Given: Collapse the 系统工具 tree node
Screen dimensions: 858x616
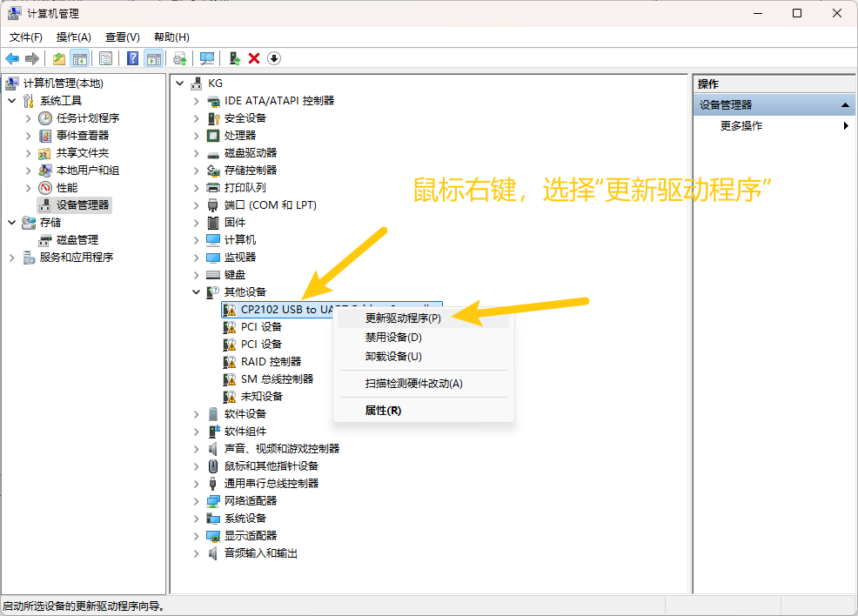Looking at the screenshot, I should 12,101.
